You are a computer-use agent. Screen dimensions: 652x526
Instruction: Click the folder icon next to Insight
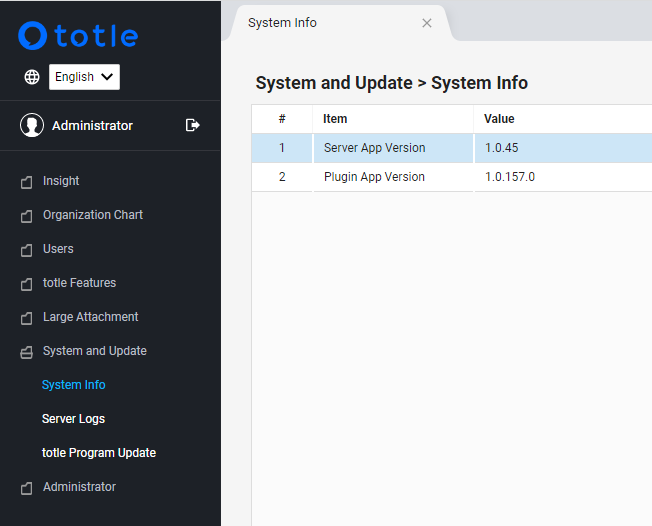(x=27, y=182)
